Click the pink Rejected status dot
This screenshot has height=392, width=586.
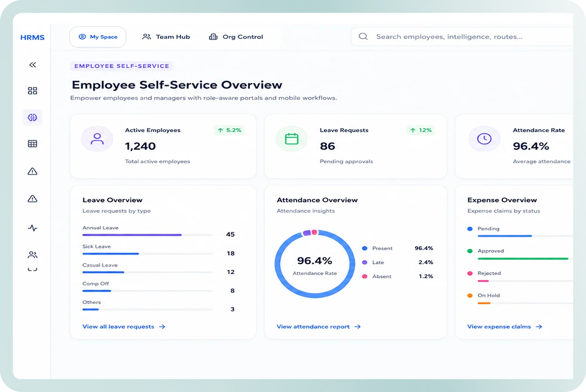point(470,273)
